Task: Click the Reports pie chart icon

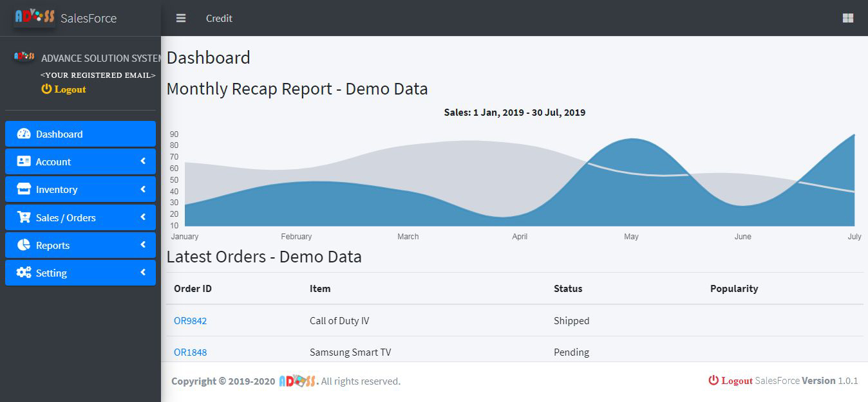Action: point(24,245)
